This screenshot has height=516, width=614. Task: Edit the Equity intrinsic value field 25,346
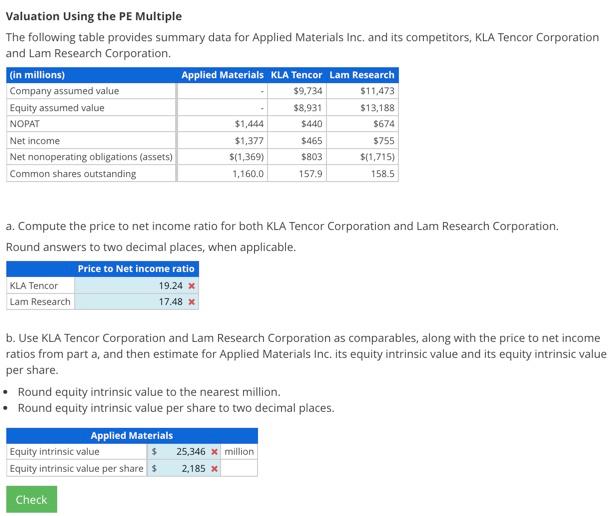184,451
